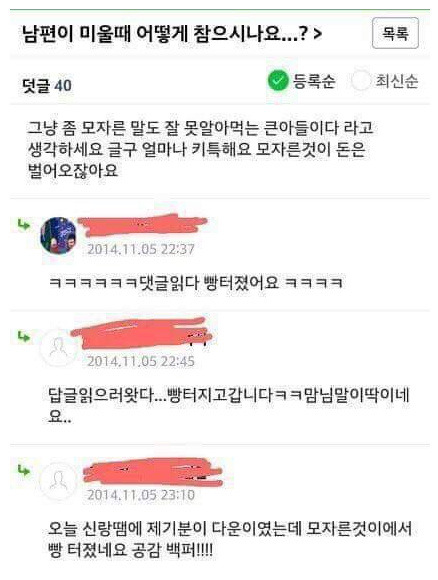Click the redacted username on 22:45 reply
438x580 pixels.
pyautogui.click(x=142, y=333)
